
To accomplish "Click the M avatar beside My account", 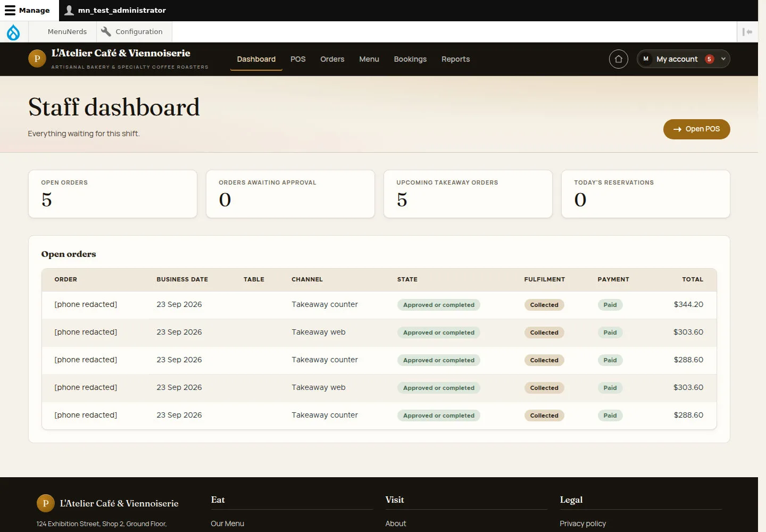I will [646, 59].
